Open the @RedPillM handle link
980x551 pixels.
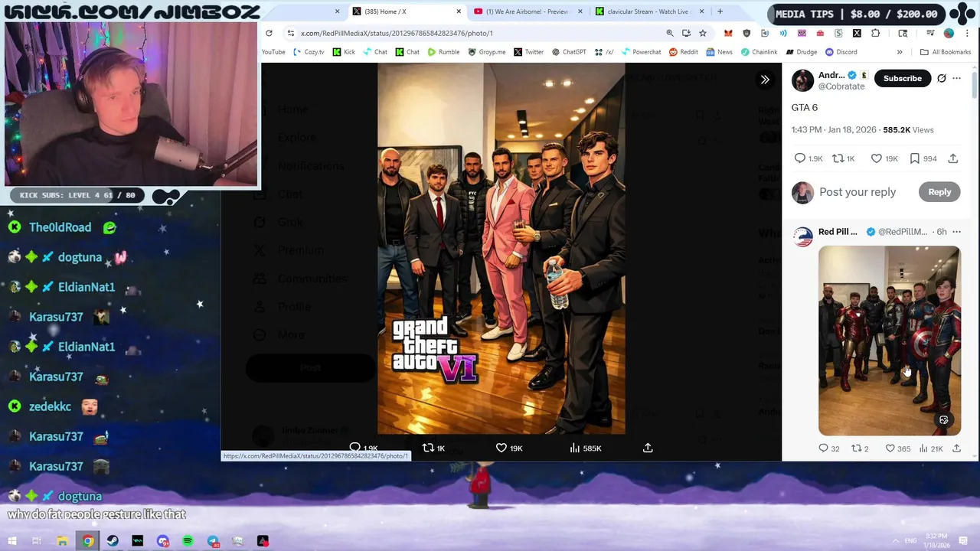[902, 232]
